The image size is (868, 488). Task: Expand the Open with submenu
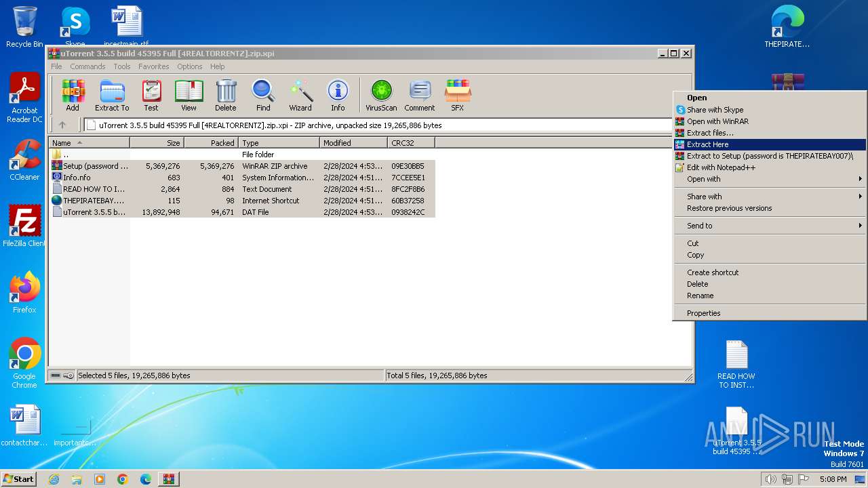tap(770, 179)
